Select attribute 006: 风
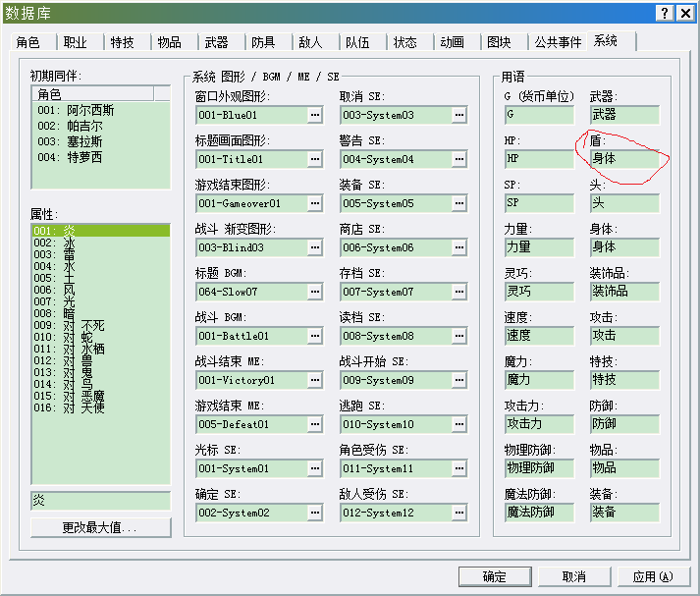Viewport: 700px width, 596px height. 101,290
